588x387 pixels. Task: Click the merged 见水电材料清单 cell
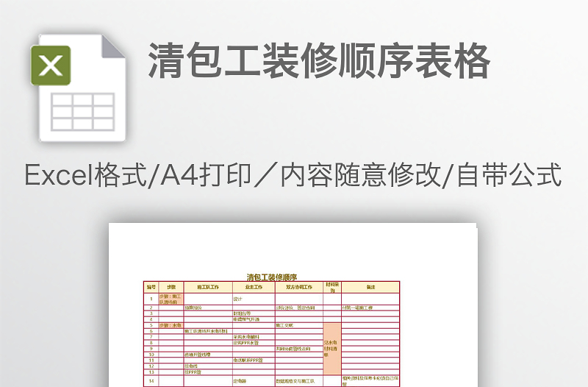coord(332,349)
